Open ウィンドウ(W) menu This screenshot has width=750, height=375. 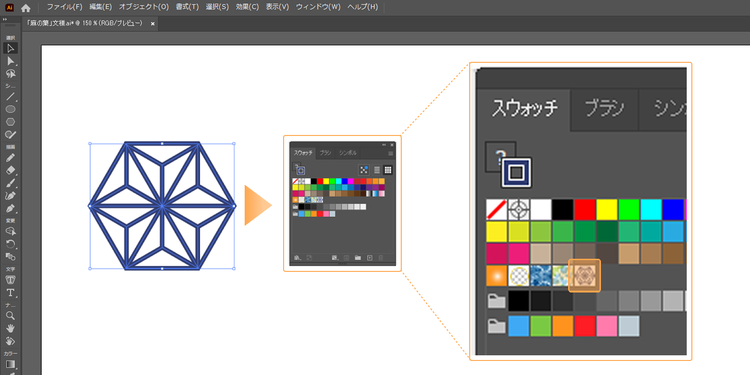tap(319, 7)
